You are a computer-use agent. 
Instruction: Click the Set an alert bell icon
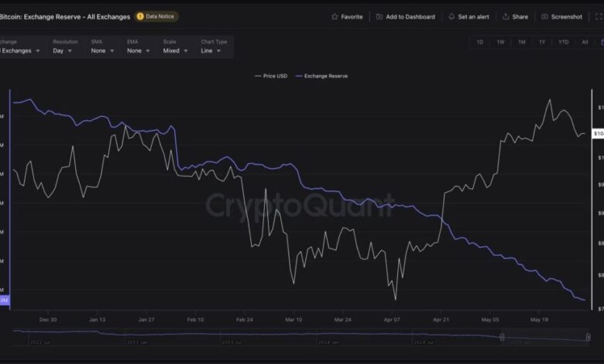tap(451, 16)
